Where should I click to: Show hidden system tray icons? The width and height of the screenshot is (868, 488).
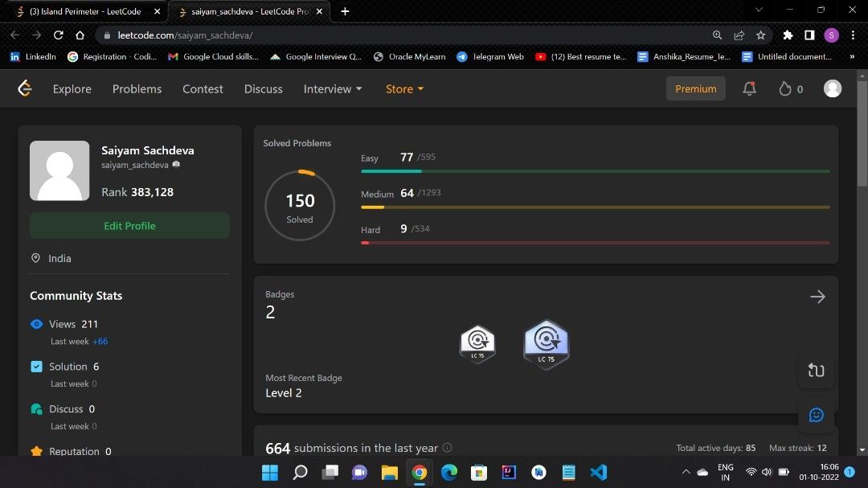pos(686,472)
